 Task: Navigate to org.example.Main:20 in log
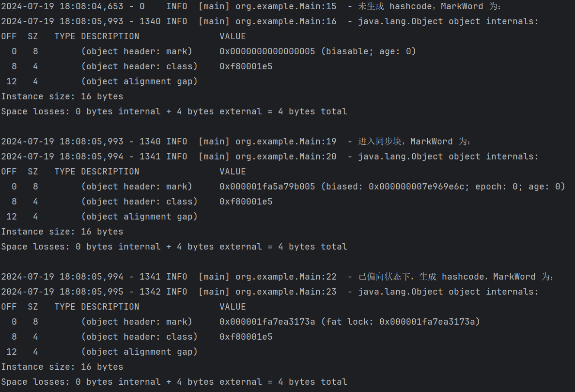click(x=286, y=157)
